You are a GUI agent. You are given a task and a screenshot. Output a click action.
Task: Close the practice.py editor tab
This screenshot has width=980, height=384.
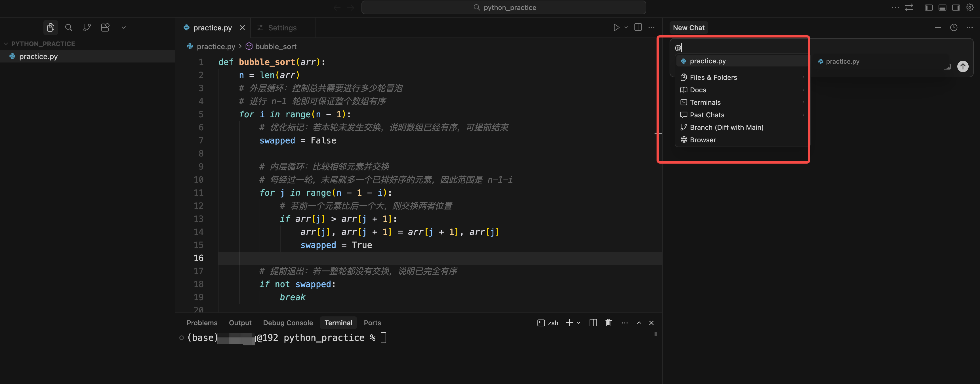point(242,28)
